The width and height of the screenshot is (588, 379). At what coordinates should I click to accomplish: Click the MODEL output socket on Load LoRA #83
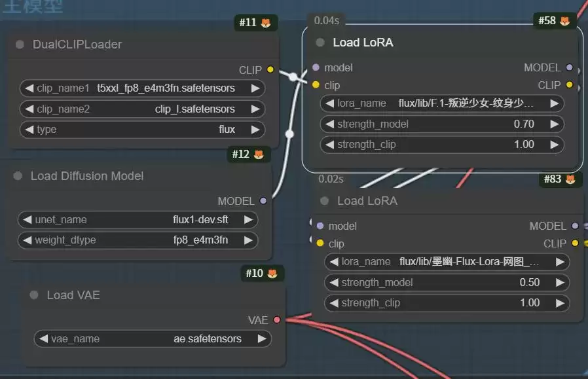coord(575,226)
